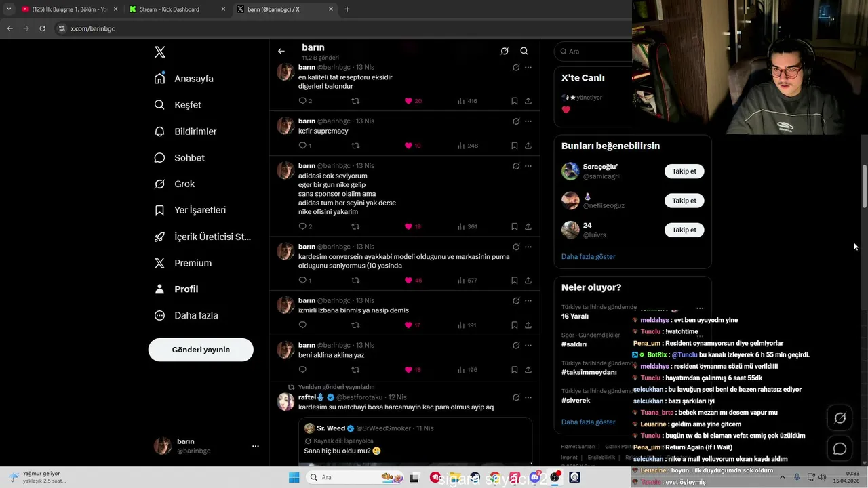Repost 'adidasi cok seviyorum' post
The height and width of the screenshot is (488, 868).
click(355, 226)
